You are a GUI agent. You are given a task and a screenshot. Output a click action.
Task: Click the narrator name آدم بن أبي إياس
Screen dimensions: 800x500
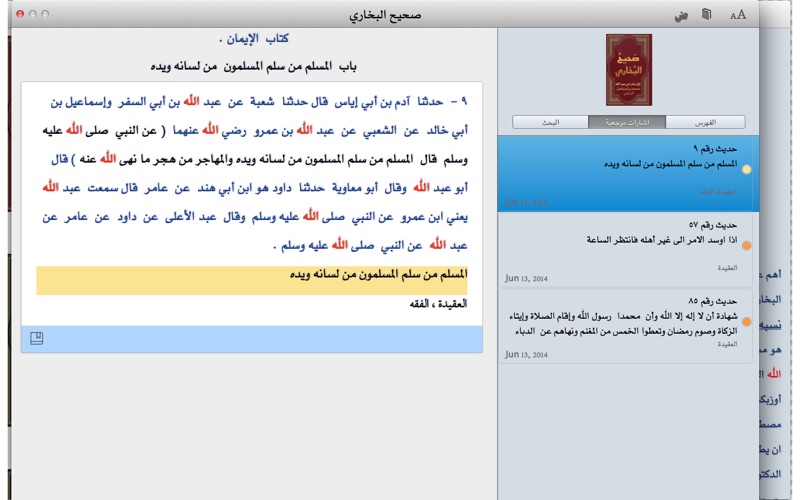coord(373,102)
